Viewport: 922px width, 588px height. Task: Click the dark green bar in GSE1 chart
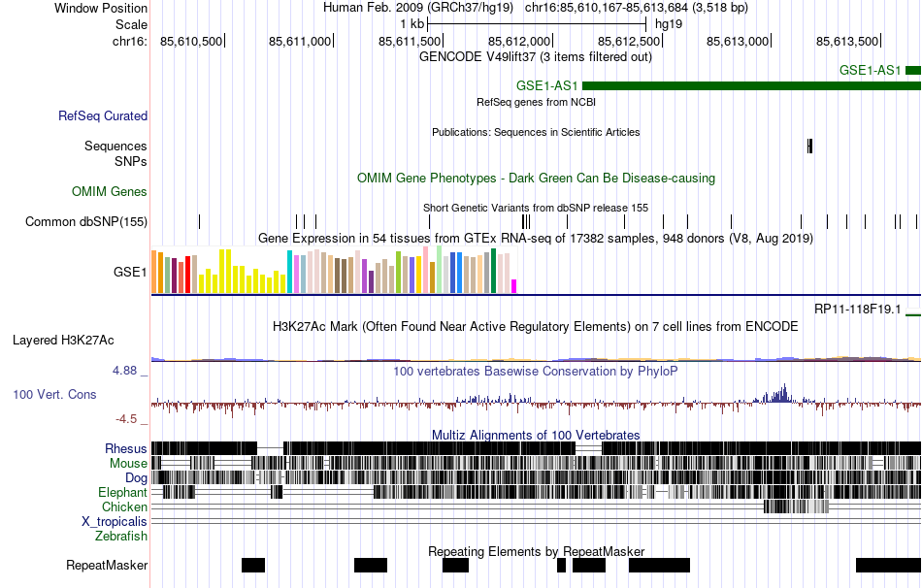pyautogui.click(x=493, y=271)
